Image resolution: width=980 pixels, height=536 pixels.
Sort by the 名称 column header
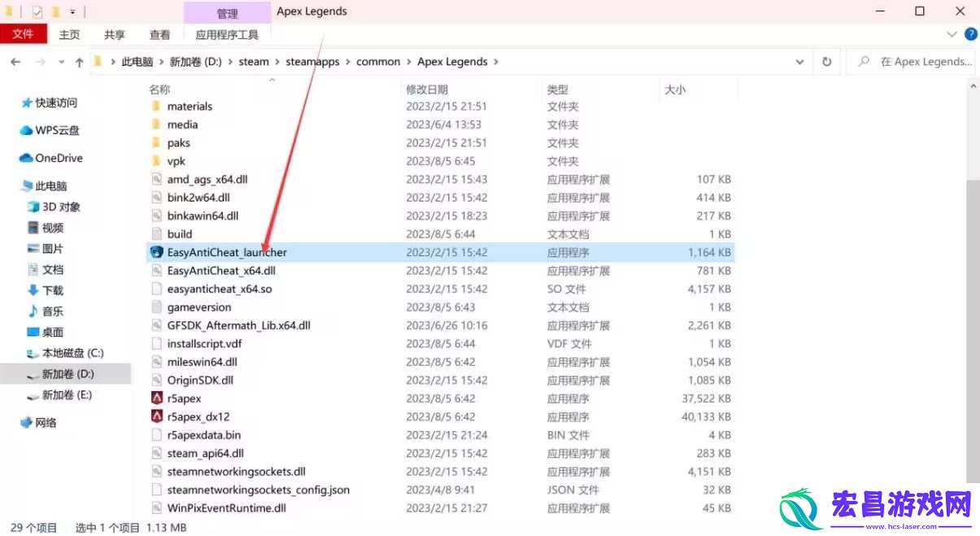(x=159, y=89)
